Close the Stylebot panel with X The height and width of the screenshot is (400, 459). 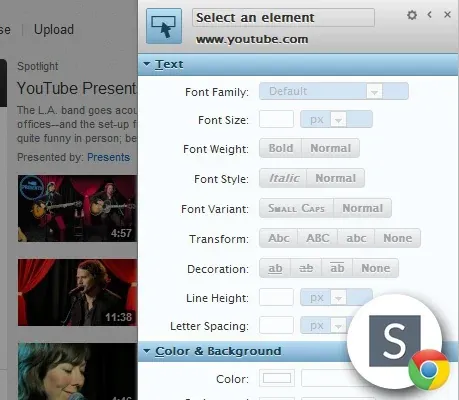447,14
